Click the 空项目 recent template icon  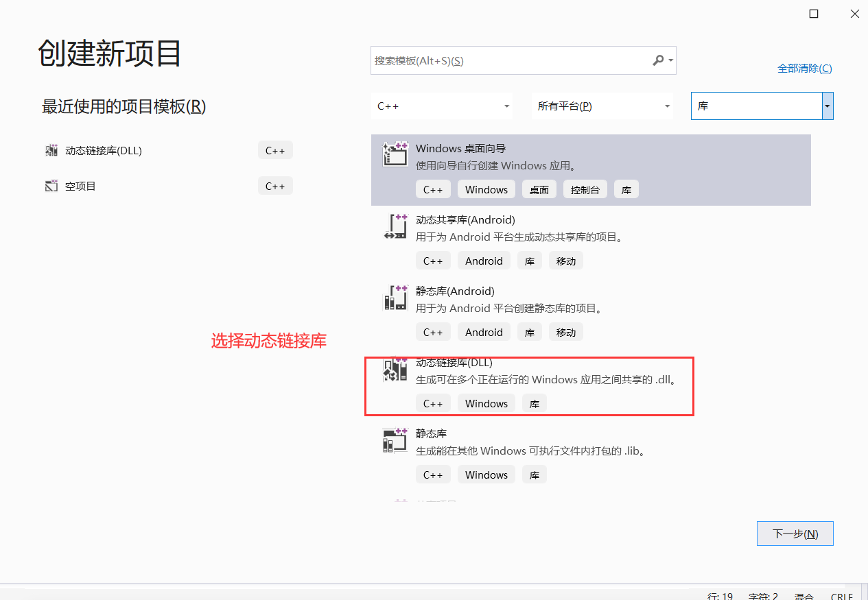(51, 185)
